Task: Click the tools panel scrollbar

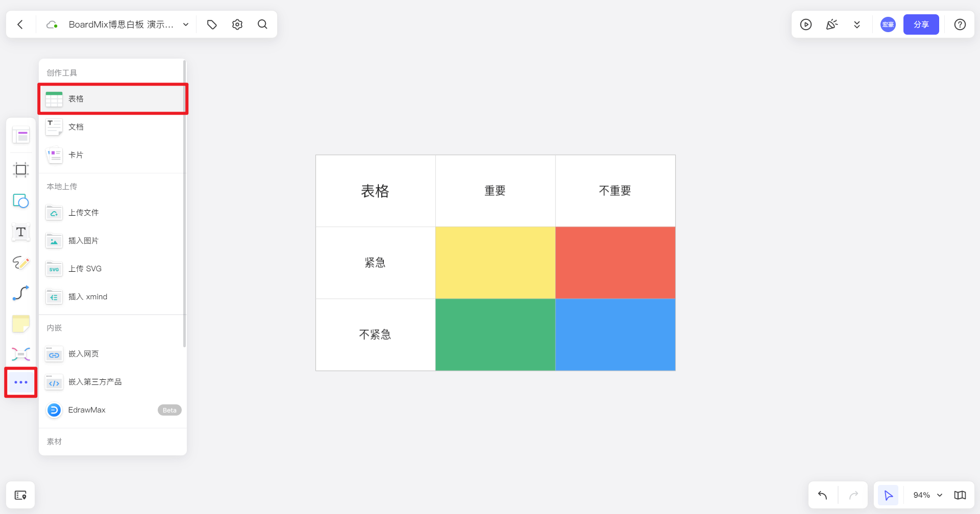Action: (184, 204)
